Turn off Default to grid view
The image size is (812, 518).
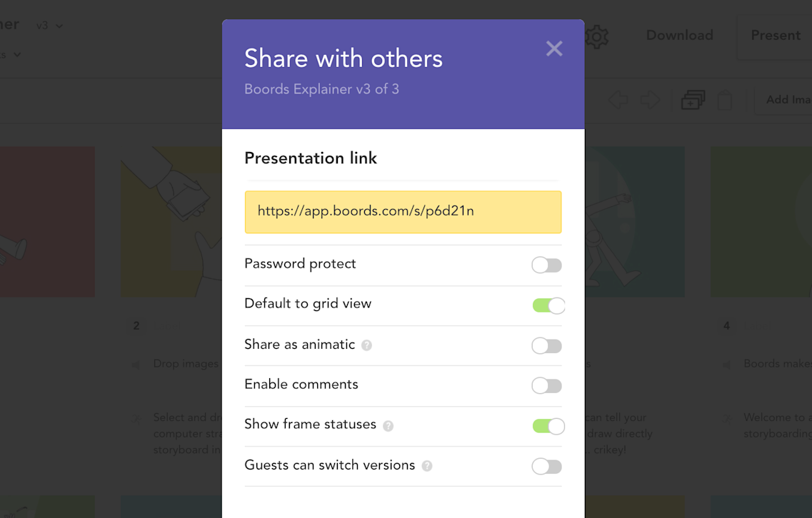pos(548,305)
